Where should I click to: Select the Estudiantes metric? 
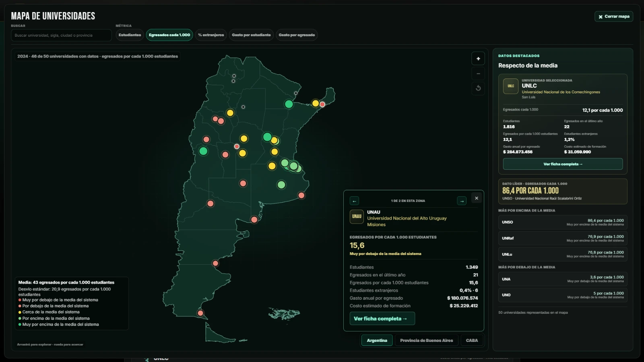click(130, 35)
